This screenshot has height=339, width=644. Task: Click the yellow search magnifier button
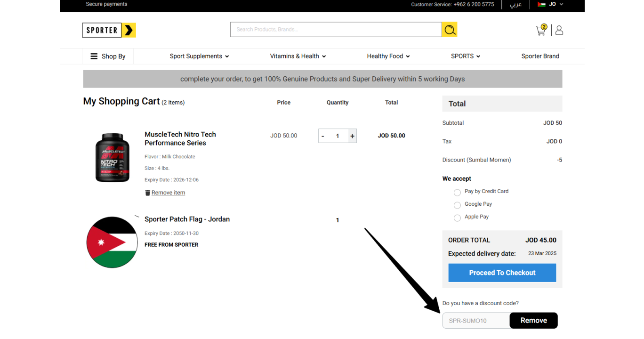(450, 30)
